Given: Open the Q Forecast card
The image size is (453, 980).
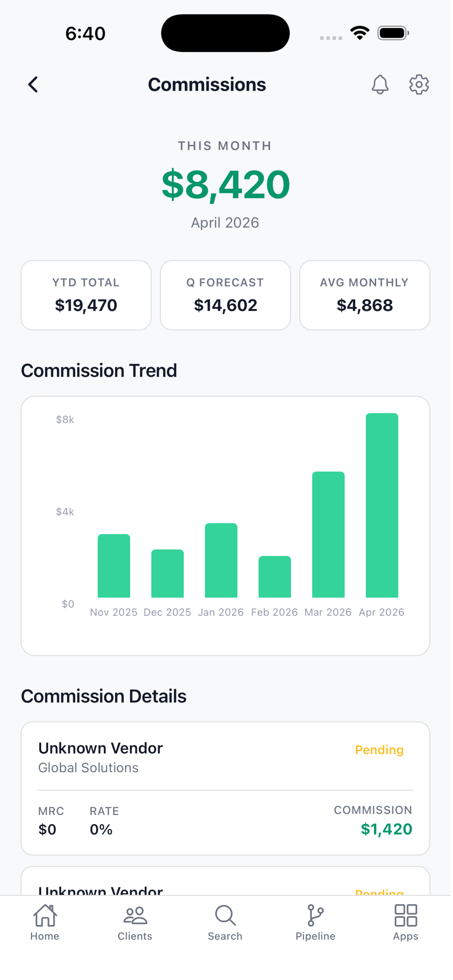Looking at the screenshot, I should tap(226, 296).
